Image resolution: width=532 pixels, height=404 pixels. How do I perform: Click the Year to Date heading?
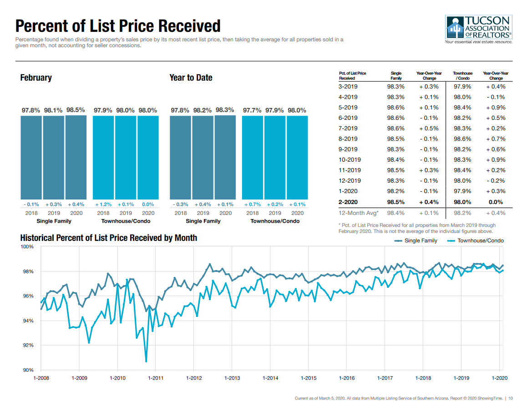point(191,78)
